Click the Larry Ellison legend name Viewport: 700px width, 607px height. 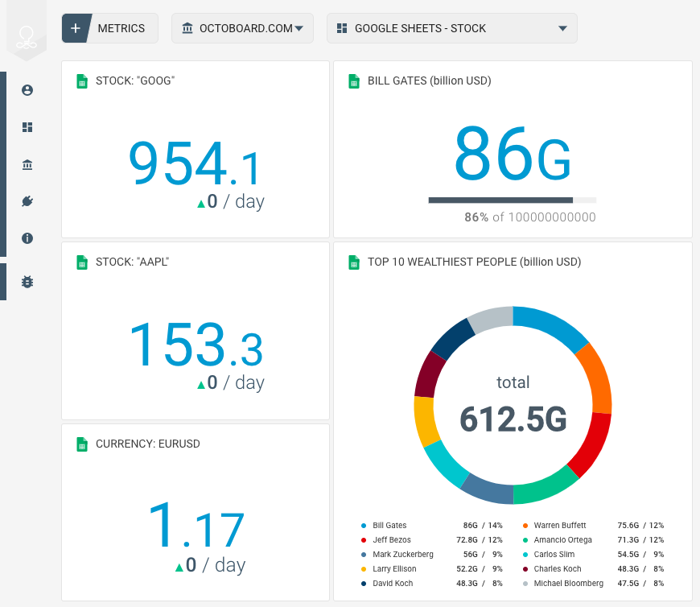(x=394, y=568)
